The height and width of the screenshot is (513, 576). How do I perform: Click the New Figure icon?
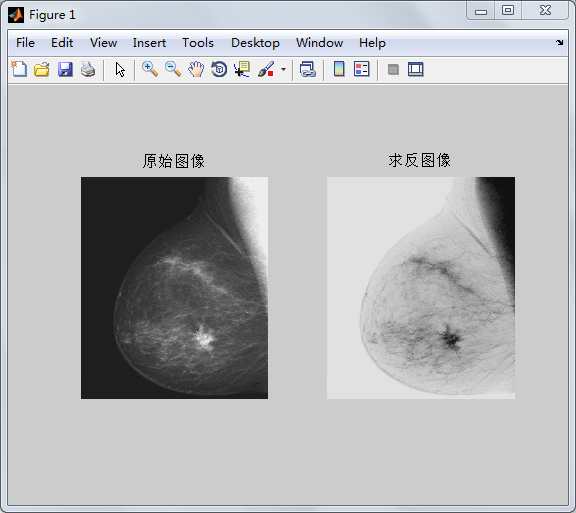tap(19, 69)
